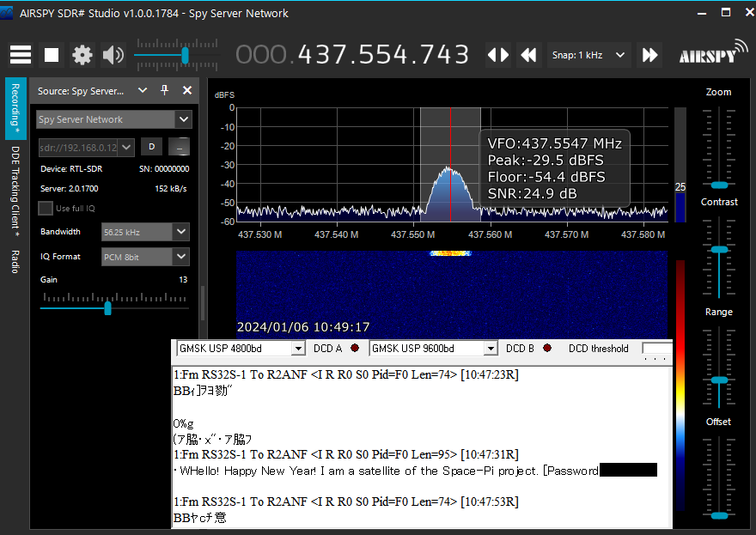Click the Source panel vertical scrollbar
The width and height of the screenshot is (756, 535).
pos(203,304)
